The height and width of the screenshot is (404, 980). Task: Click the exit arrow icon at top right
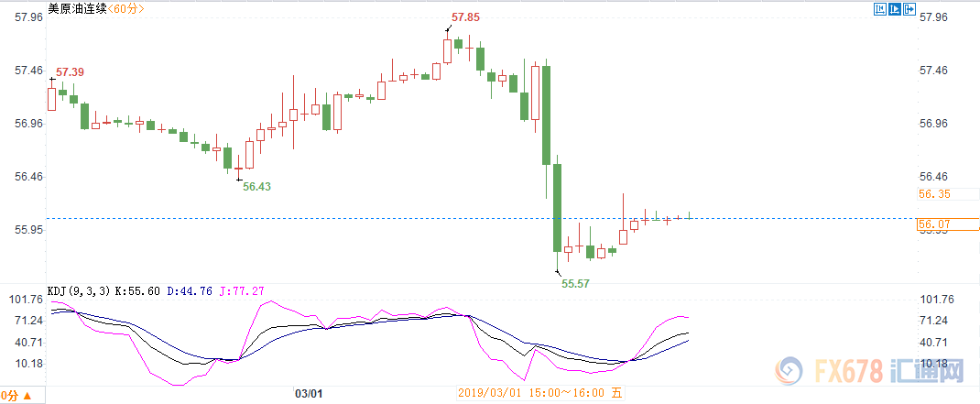[x=909, y=10]
